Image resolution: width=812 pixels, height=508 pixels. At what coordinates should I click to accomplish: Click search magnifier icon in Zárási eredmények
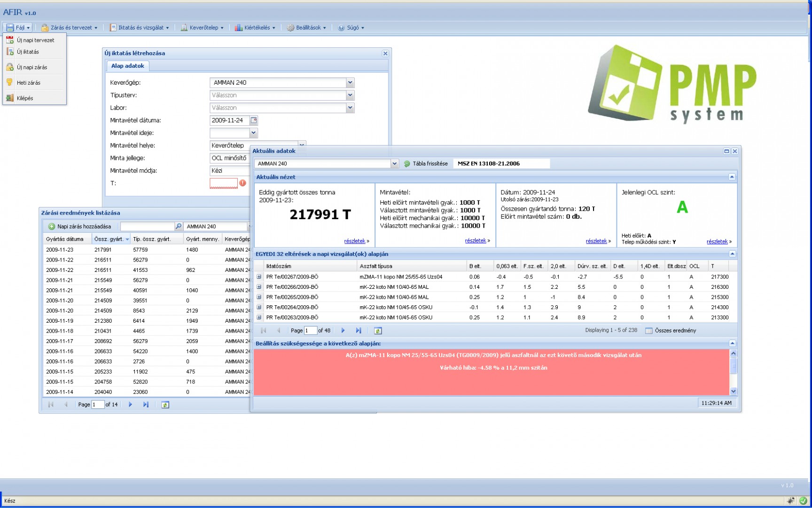pos(179,226)
